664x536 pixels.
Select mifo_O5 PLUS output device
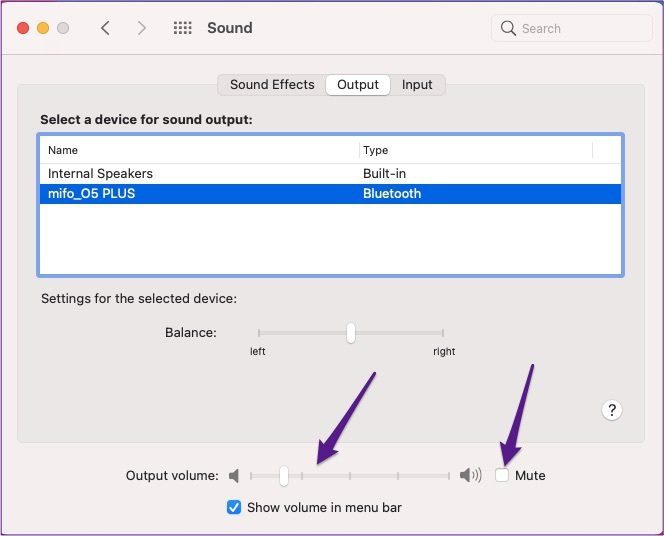coord(330,193)
